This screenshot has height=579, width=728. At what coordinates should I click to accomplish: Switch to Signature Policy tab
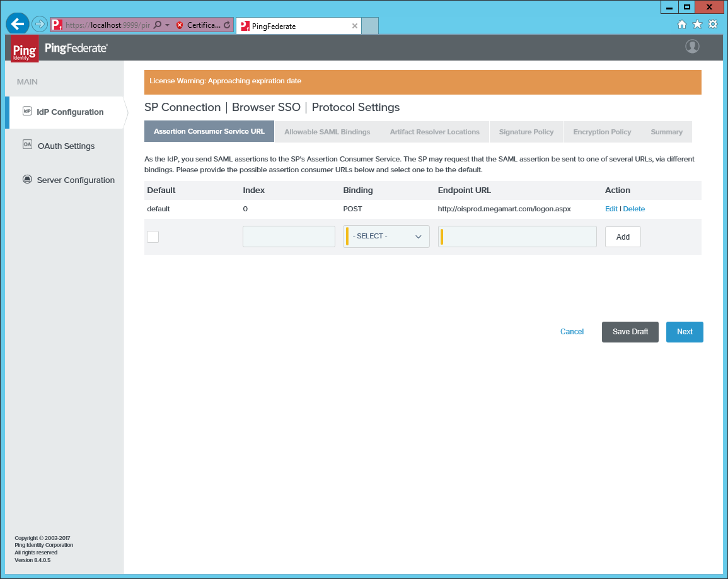pyautogui.click(x=526, y=132)
